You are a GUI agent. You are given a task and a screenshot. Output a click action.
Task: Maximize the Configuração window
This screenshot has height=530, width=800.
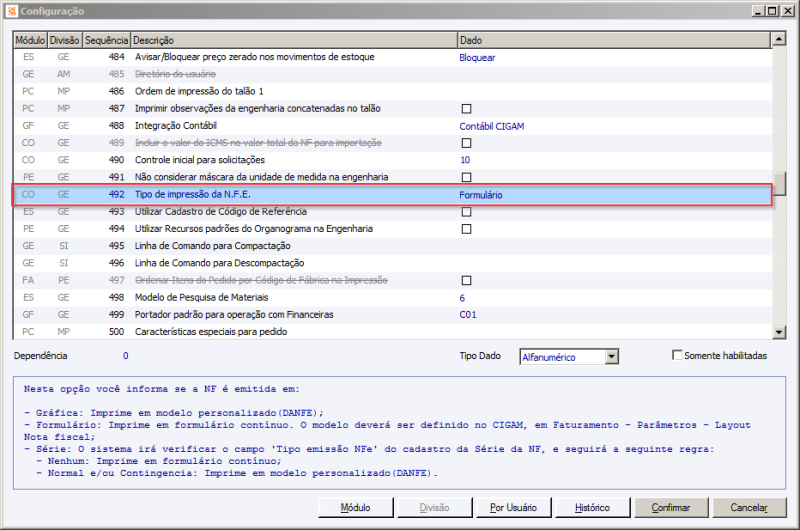pyautogui.click(x=772, y=11)
